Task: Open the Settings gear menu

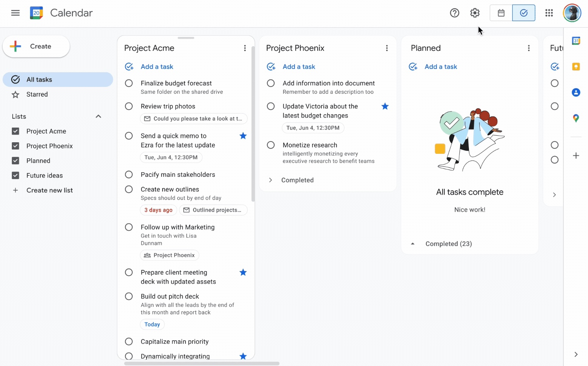Action: (475, 13)
